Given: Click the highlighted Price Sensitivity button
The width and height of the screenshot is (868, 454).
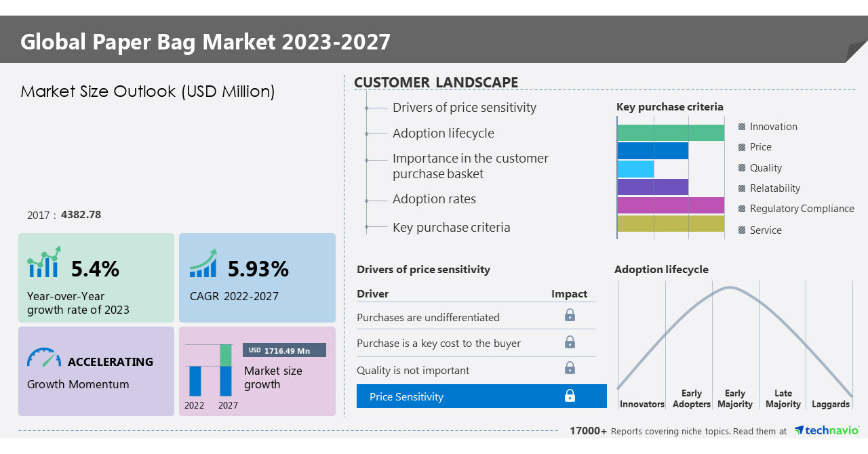Looking at the screenshot, I should tap(481, 396).
